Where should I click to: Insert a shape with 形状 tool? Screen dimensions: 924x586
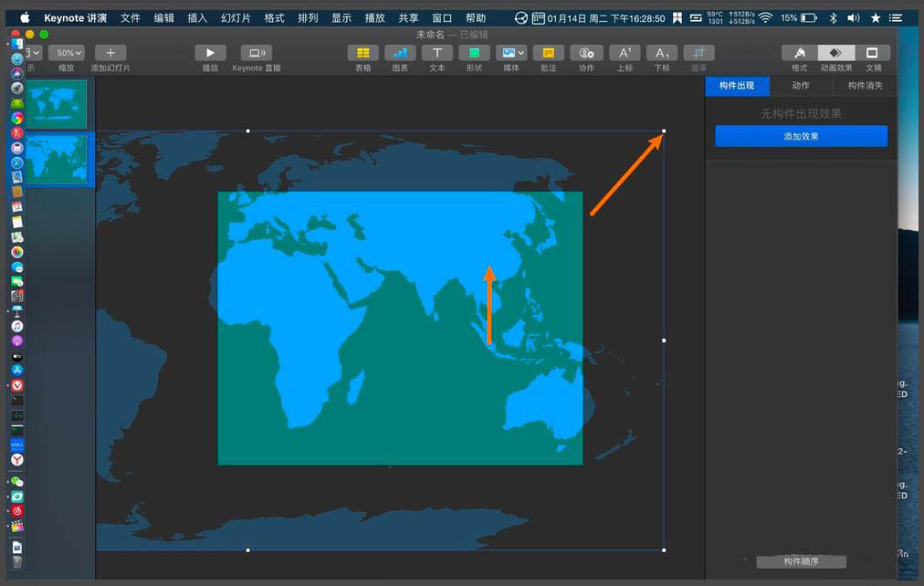(475, 53)
